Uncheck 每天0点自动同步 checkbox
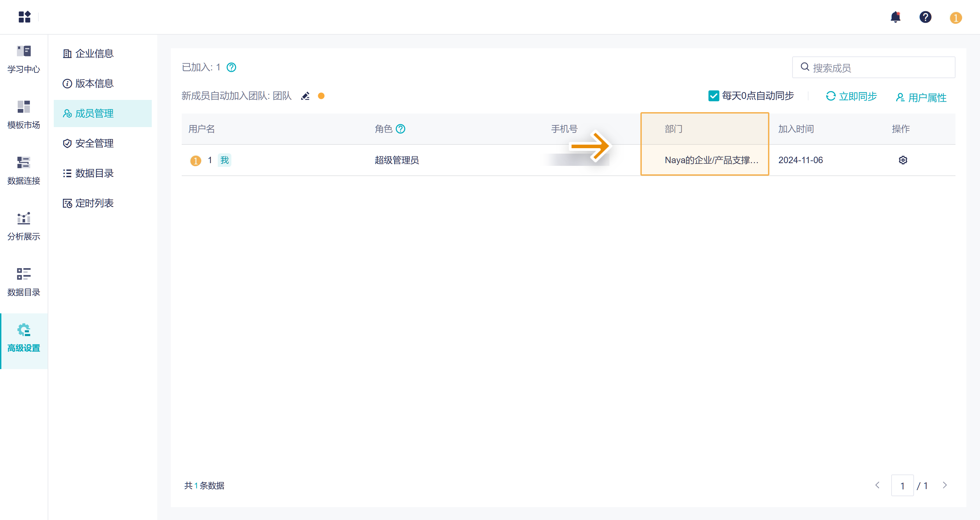Image resolution: width=980 pixels, height=520 pixels. coord(714,96)
